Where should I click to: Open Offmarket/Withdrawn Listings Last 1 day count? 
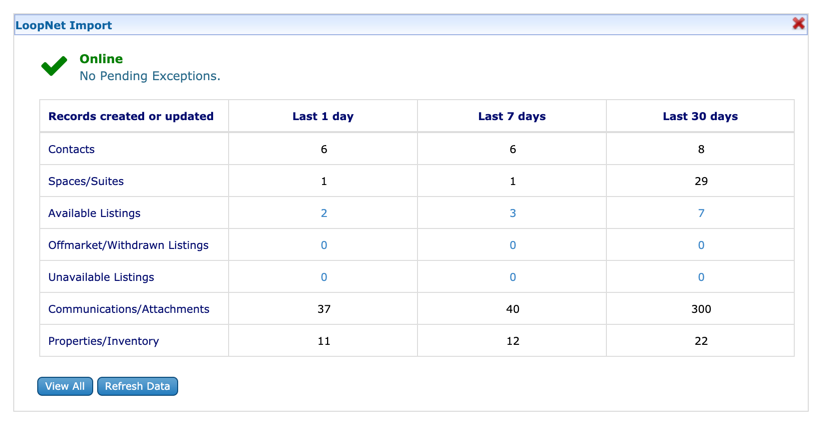coord(324,245)
